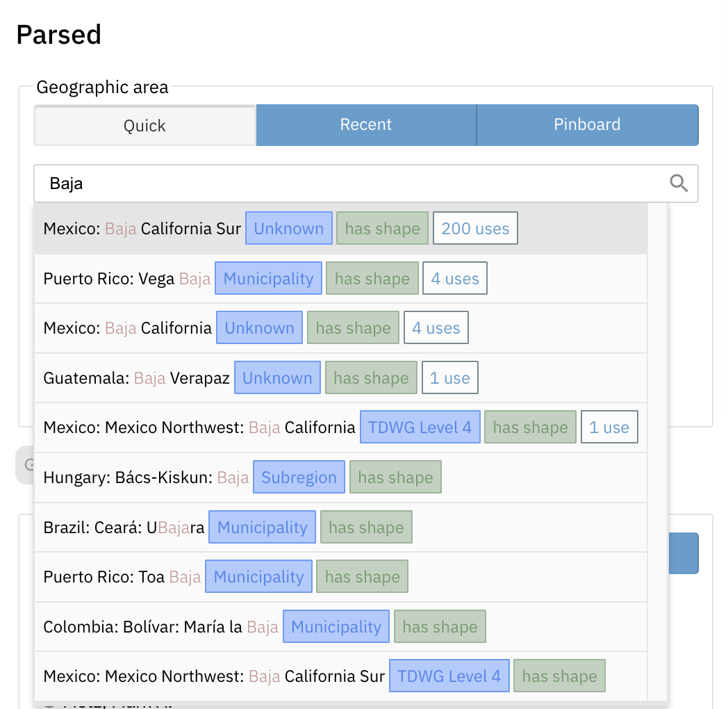Click the TDWG Level 4 badge for Baja California
The height and width of the screenshot is (709, 728).
click(420, 427)
